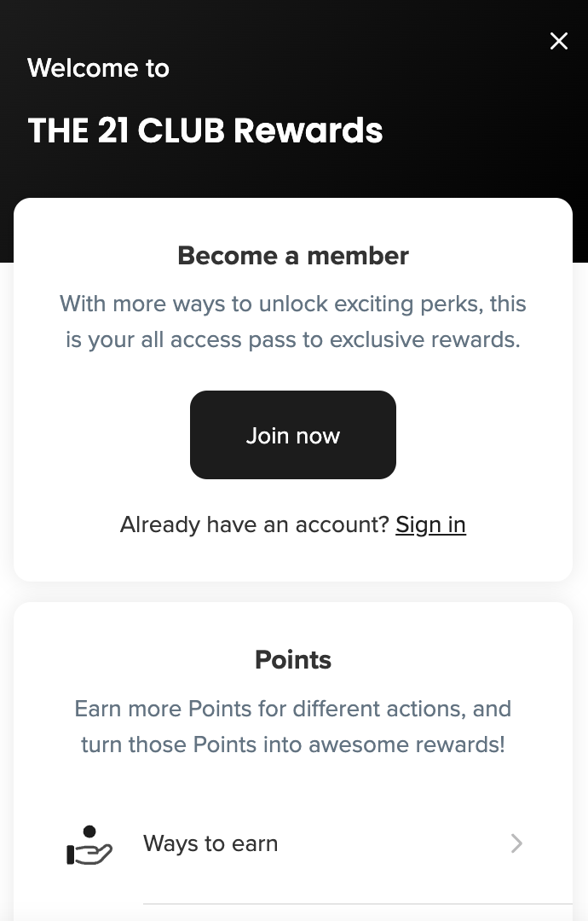Screen dimensions: 588x921
Task: Click the 'all access pass to exclusive rewards' line
Action: coord(293,339)
